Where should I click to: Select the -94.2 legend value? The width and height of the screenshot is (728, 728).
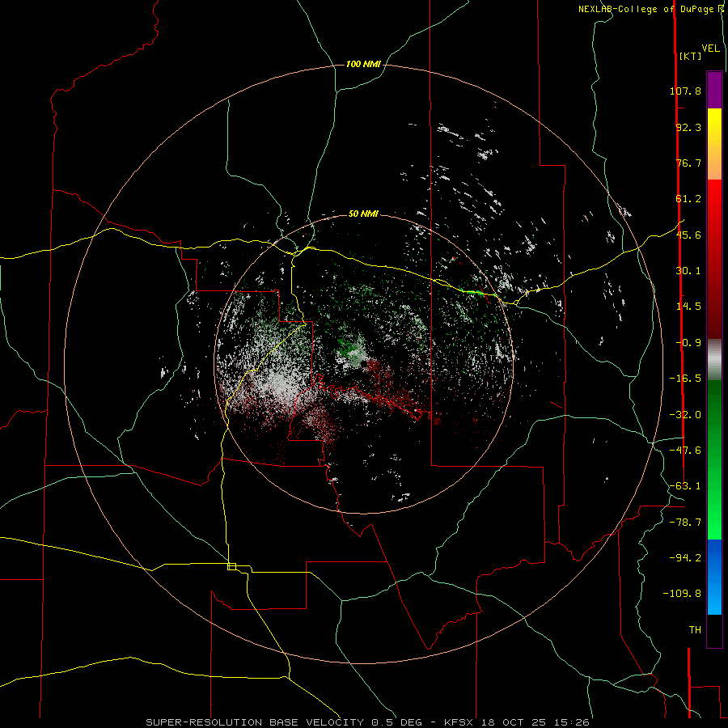(x=685, y=557)
